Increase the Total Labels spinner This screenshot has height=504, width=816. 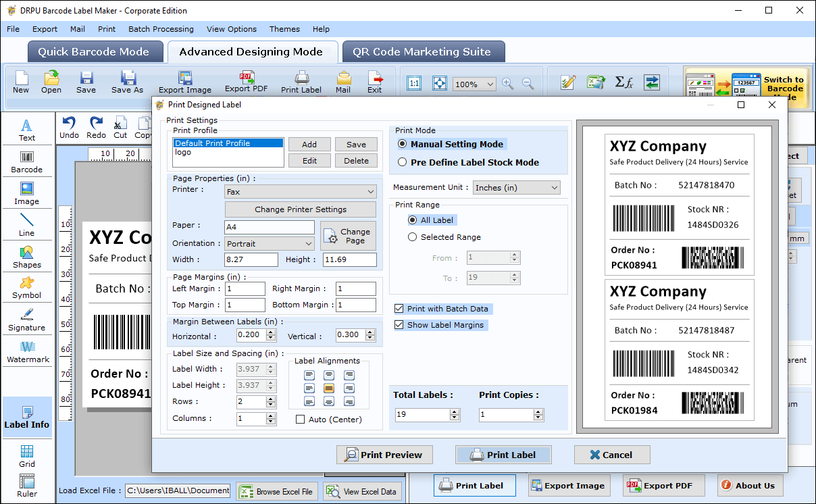tap(454, 411)
